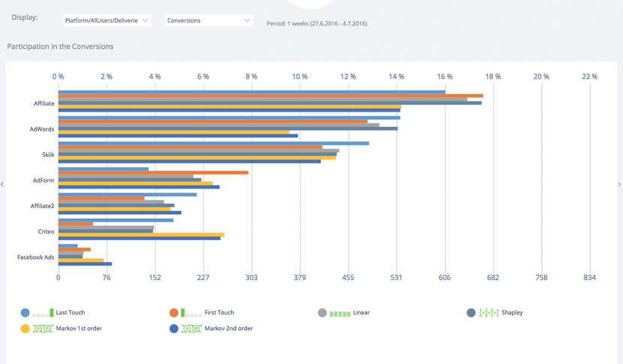Click the Facebook Ads Markov 2nd order bar
Viewport: 623px width, 364px height.
click(x=85, y=264)
